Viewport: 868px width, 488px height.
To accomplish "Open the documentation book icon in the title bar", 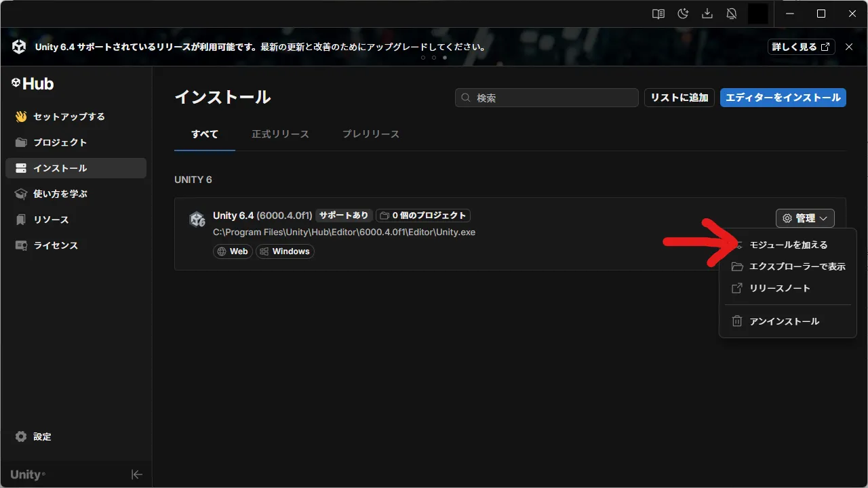I will (657, 13).
